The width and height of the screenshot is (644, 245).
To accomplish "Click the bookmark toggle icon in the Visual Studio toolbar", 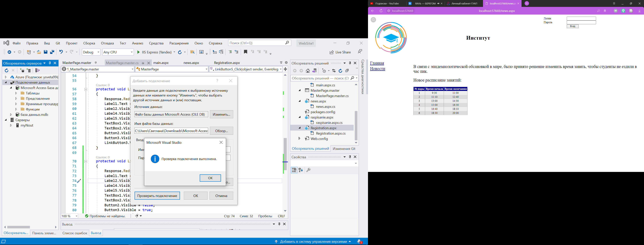I will coord(246,52).
